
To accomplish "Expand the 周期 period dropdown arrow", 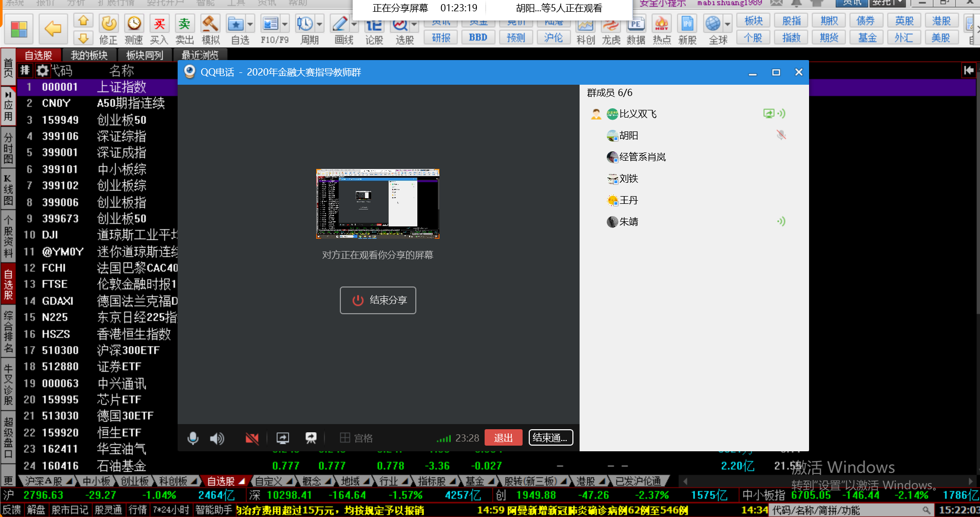I will pyautogui.click(x=319, y=24).
